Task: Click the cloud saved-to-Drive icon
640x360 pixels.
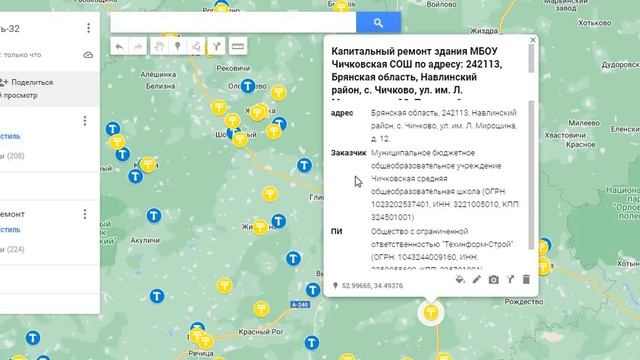Action: (88, 55)
